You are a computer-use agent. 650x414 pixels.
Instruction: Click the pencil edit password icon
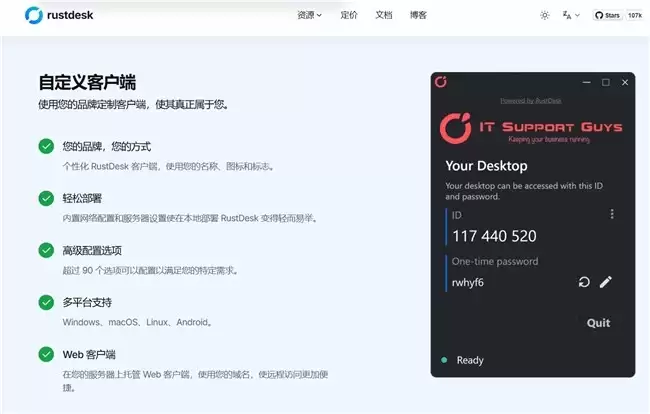(x=605, y=283)
